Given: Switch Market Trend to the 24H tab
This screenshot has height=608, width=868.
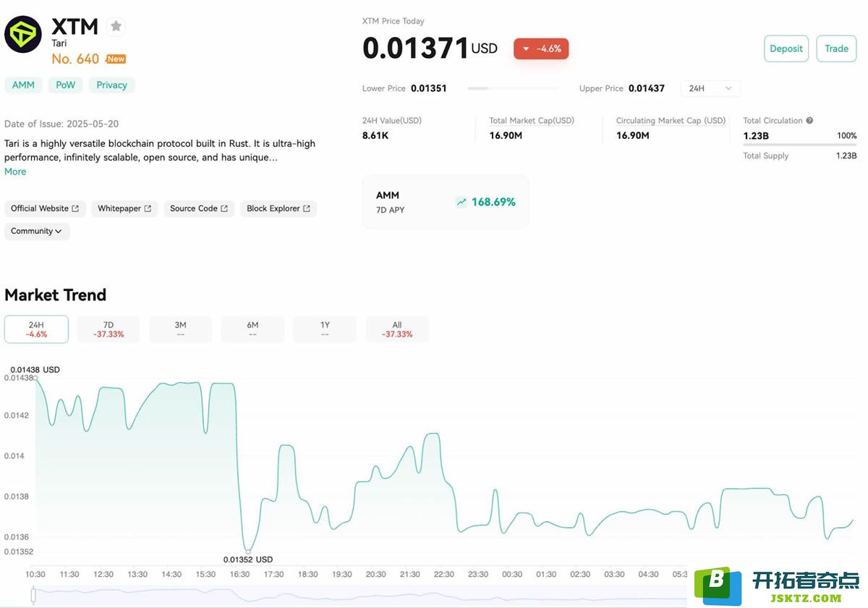Looking at the screenshot, I should [x=36, y=329].
